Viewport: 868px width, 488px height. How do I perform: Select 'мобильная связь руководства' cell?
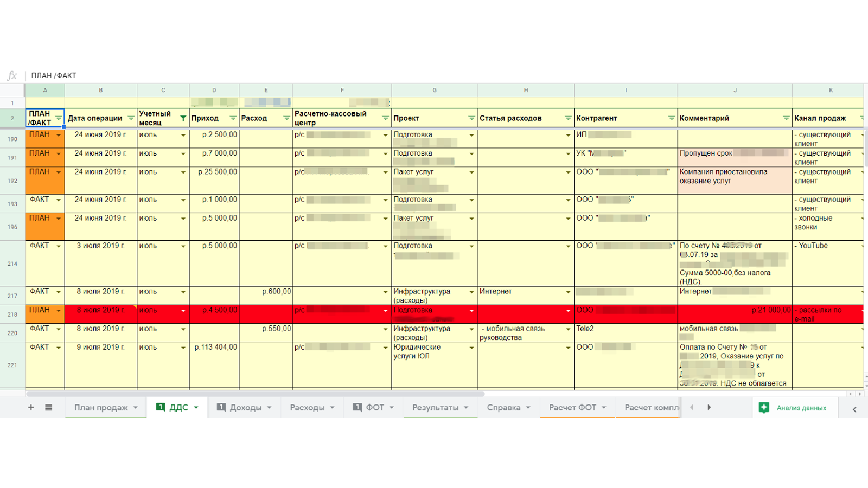tap(526, 333)
